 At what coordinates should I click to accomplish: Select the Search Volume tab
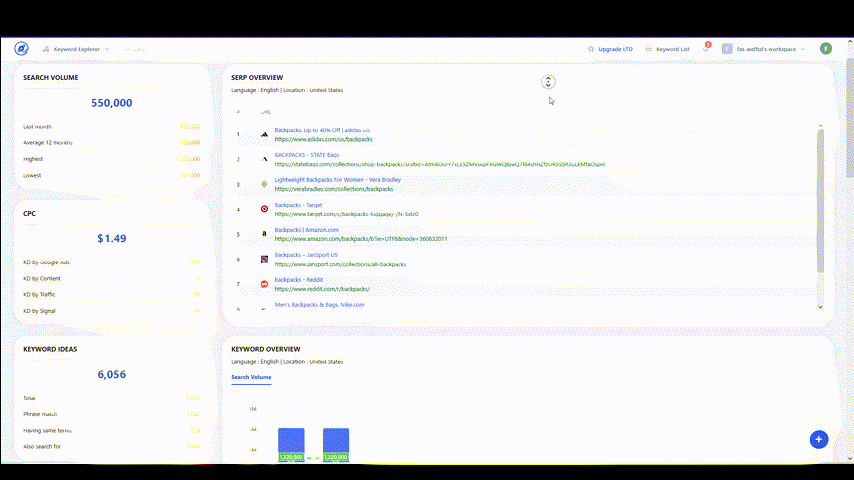coord(251,377)
